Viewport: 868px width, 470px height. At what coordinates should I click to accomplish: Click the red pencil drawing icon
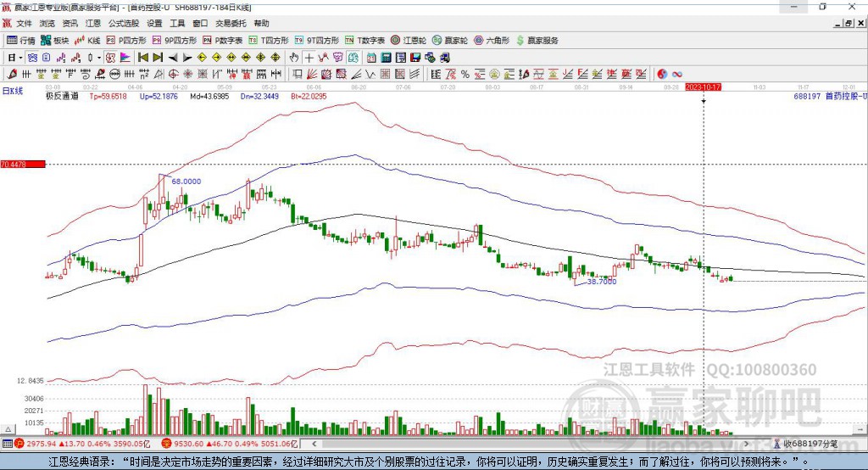coord(13,75)
